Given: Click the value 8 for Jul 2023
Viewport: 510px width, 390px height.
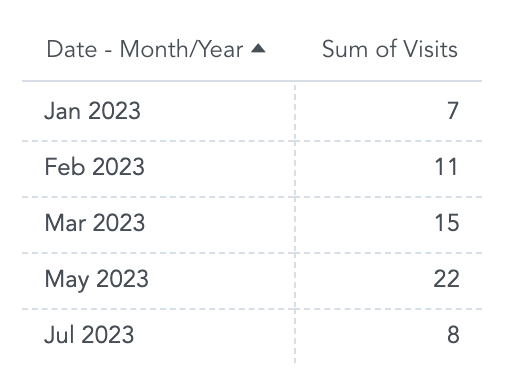Looking at the screenshot, I should [x=453, y=335].
